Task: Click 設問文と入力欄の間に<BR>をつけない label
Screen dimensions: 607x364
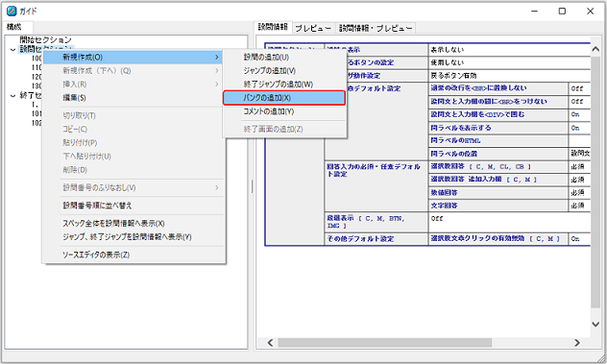Action: (x=498, y=102)
